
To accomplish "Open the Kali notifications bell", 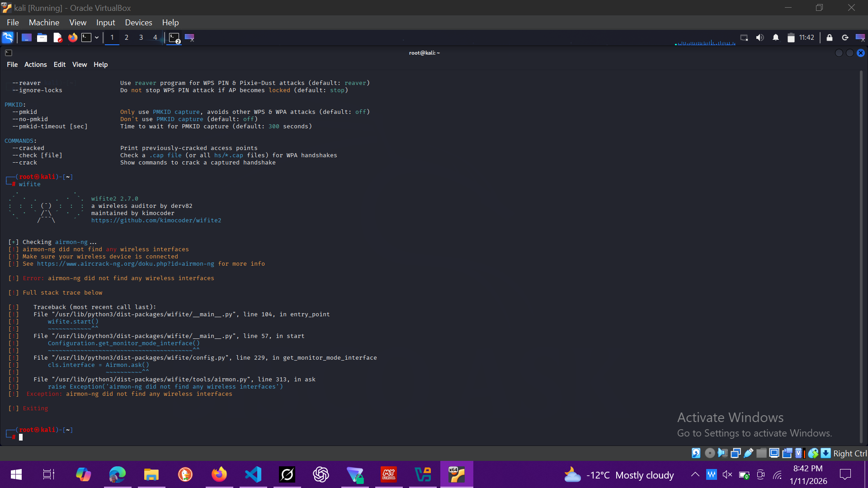I will click(776, 38).
